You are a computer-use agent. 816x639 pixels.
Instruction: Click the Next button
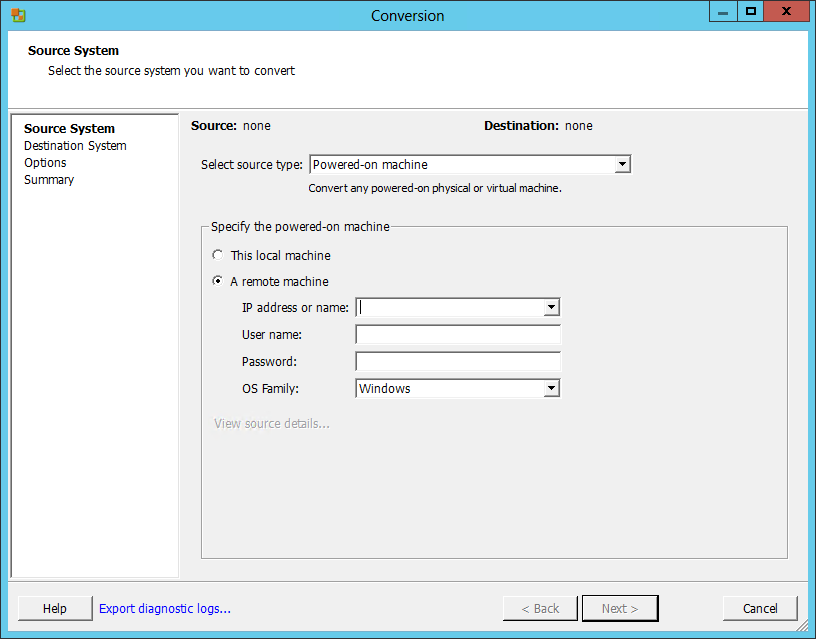620,608
